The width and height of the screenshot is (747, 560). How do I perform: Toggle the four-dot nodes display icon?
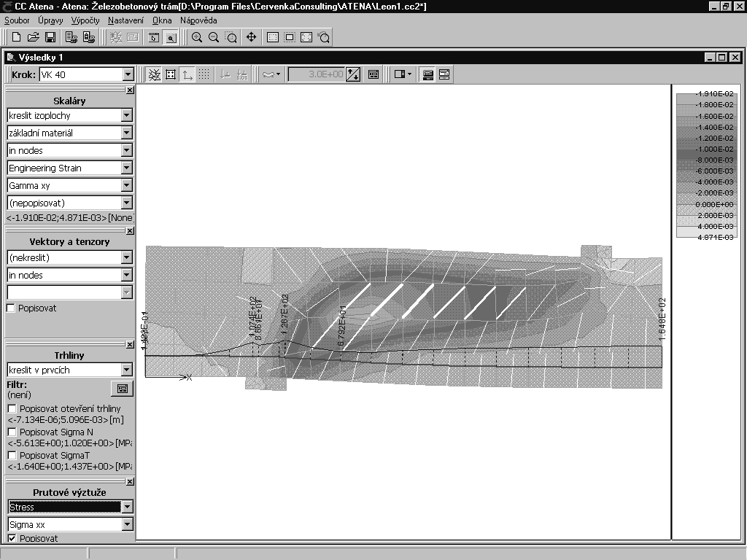[x=171, y=74]
